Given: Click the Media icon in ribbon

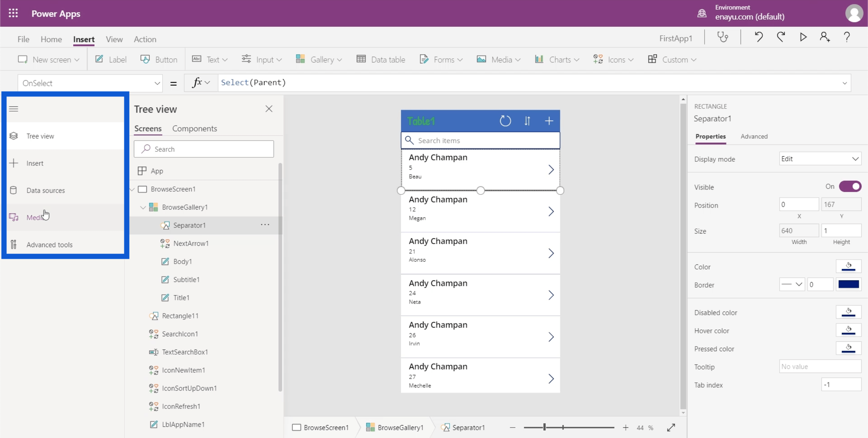Looking at the screenshot, I should tap(481, 60).
